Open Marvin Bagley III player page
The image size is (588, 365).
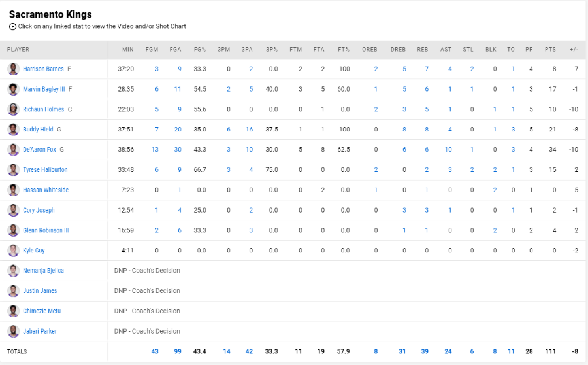pyautogui.click(x=44, y=90)
